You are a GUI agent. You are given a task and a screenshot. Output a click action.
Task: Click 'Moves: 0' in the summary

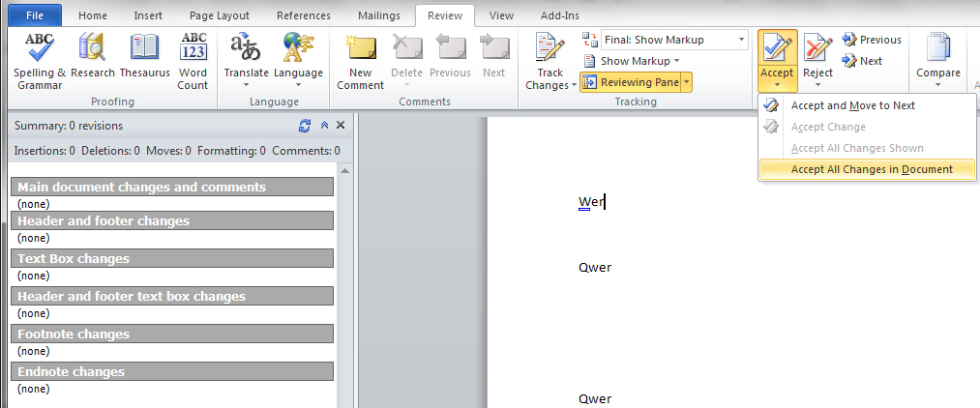tap(168, 151)
